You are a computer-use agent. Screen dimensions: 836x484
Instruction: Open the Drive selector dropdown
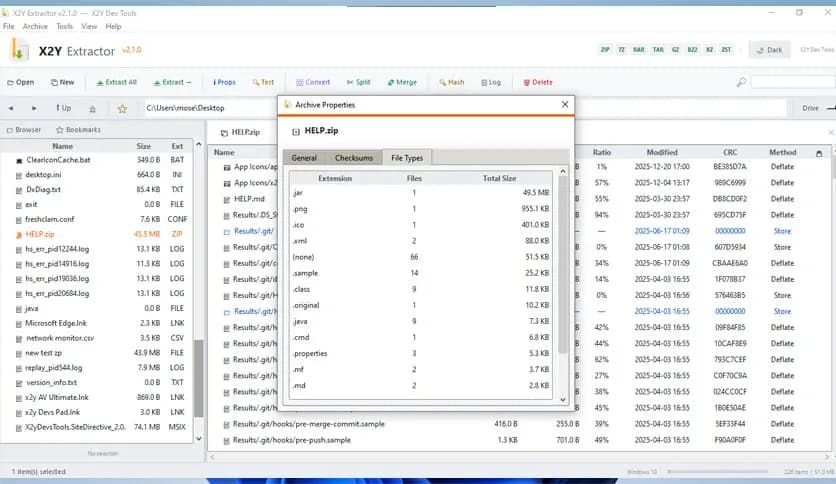(x=818, y=108)
